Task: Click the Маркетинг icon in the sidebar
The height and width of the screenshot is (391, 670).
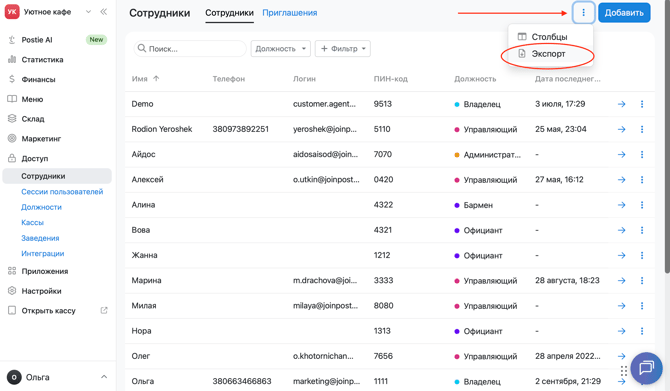Action: pyautogui.click(x=12, y=138)
